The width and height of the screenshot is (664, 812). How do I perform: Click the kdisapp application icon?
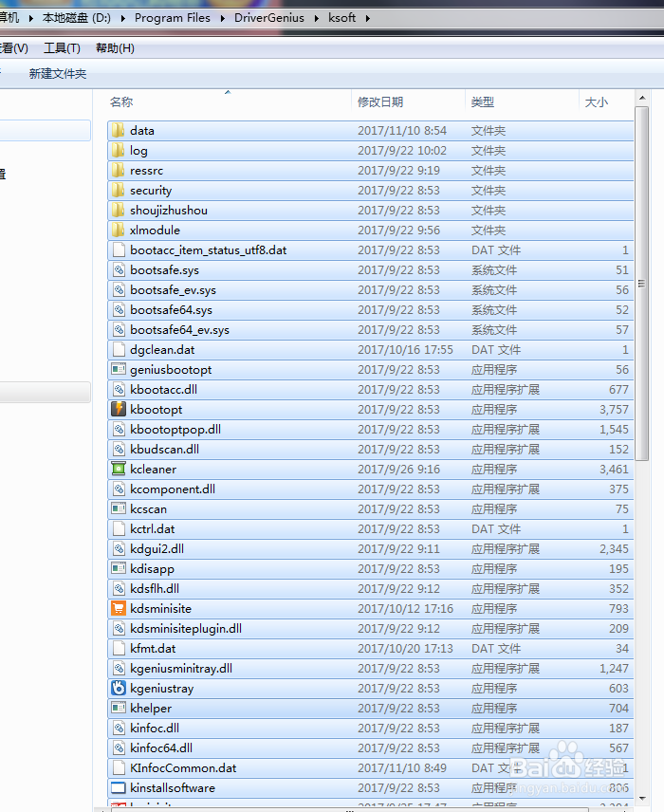pos(119,568)
